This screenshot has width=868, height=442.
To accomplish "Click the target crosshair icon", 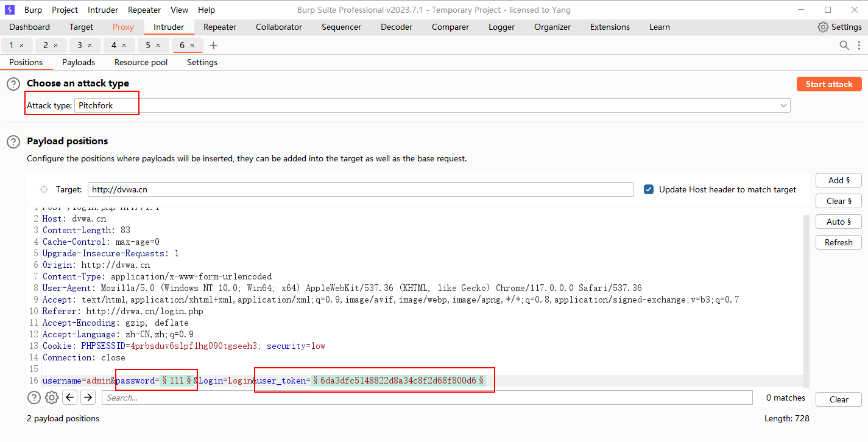I will [44, 189].
